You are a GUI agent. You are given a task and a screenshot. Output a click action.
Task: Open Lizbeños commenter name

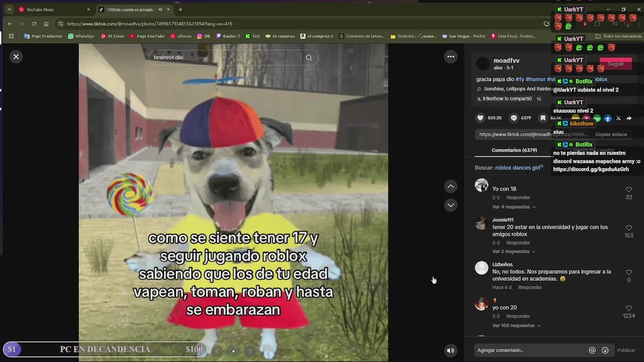503,264
